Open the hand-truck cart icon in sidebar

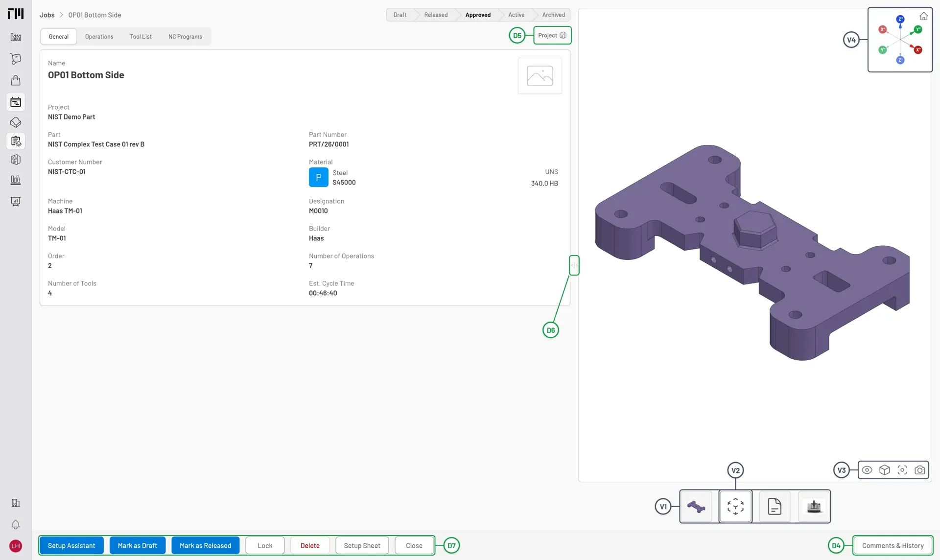[16, 59]
